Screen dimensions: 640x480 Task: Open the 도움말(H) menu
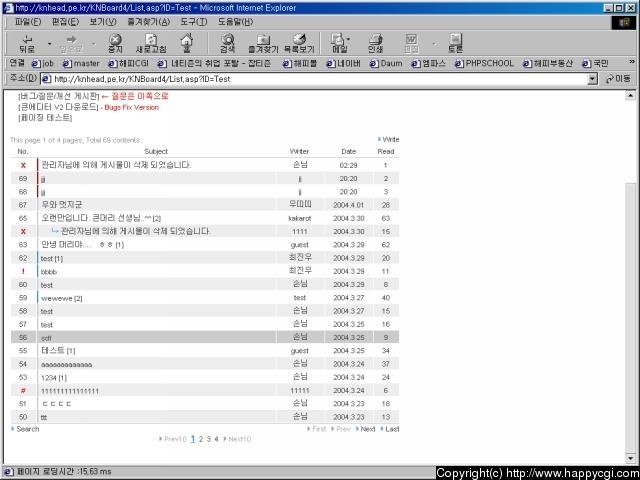(235, 22)
